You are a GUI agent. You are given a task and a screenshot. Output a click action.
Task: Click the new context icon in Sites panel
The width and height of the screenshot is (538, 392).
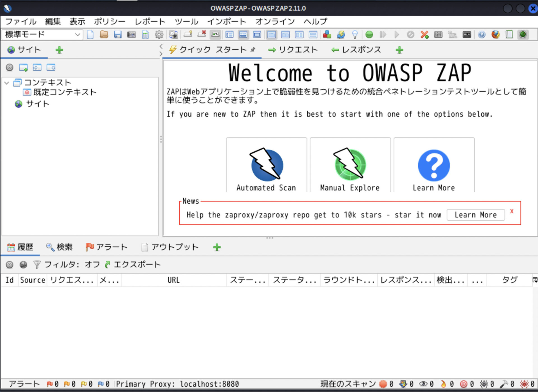23,68
